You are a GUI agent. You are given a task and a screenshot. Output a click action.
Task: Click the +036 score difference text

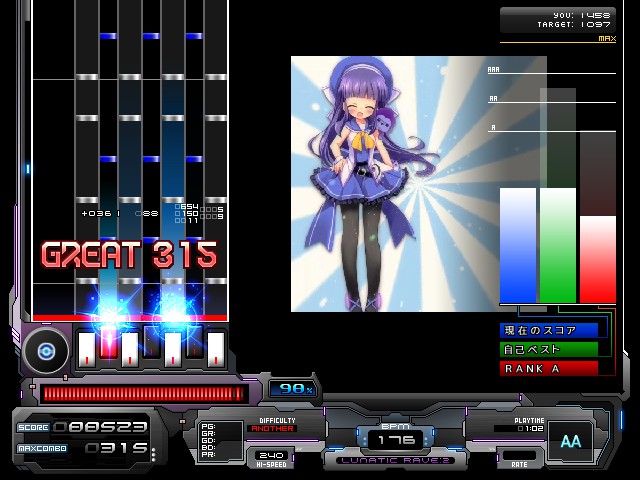(x=100, y=213)
